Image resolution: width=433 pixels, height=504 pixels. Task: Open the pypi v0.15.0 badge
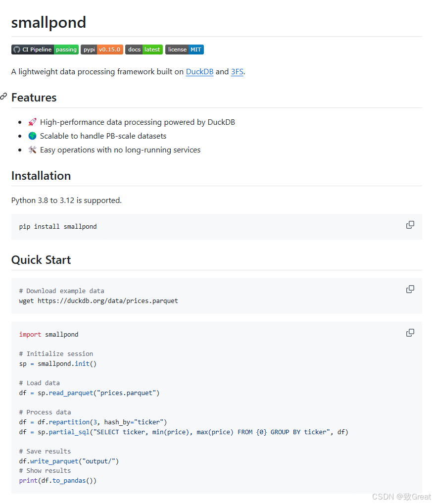point(102,50)
